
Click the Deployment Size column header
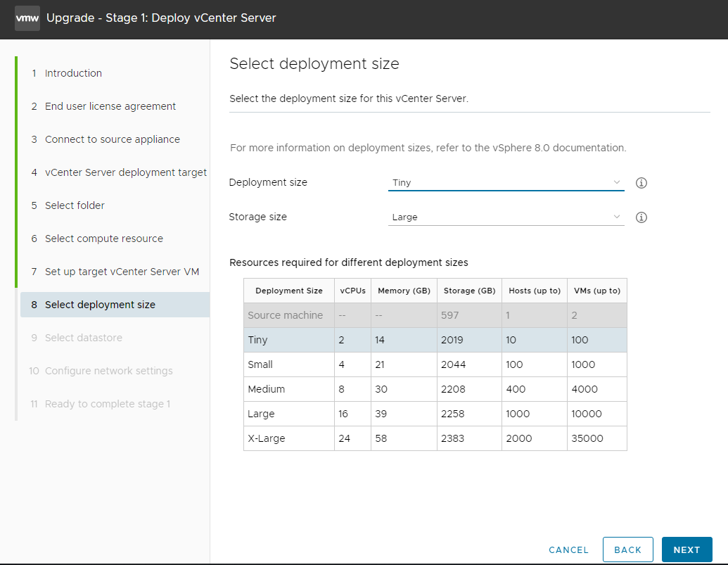pyautogui.click(x=289, y=291)
